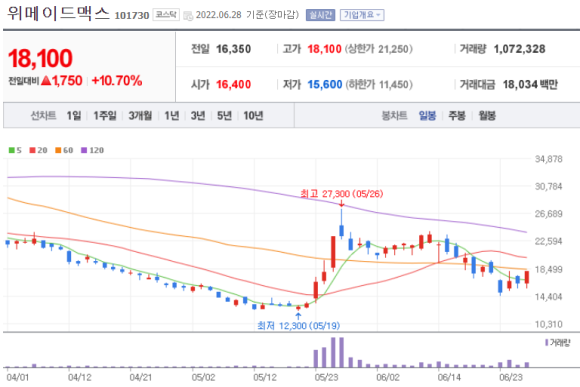Click the 2022.06.28 date text

pos(218,15)
